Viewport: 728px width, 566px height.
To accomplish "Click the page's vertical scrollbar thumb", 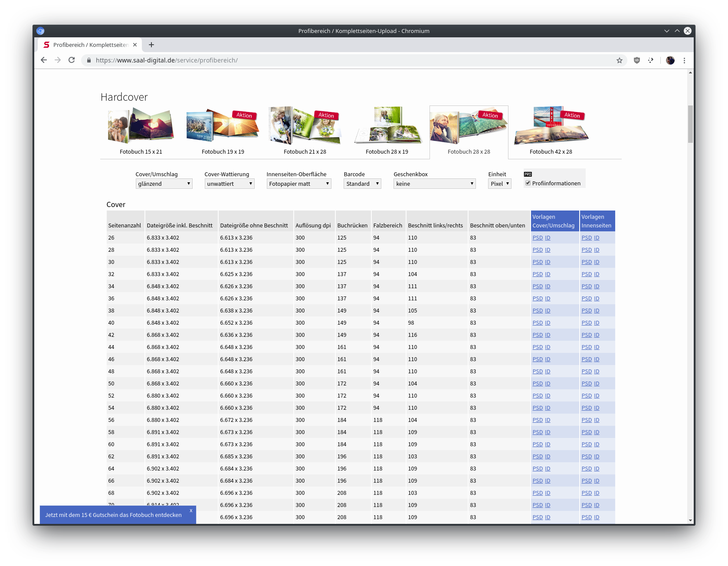I will pos(690,124).
